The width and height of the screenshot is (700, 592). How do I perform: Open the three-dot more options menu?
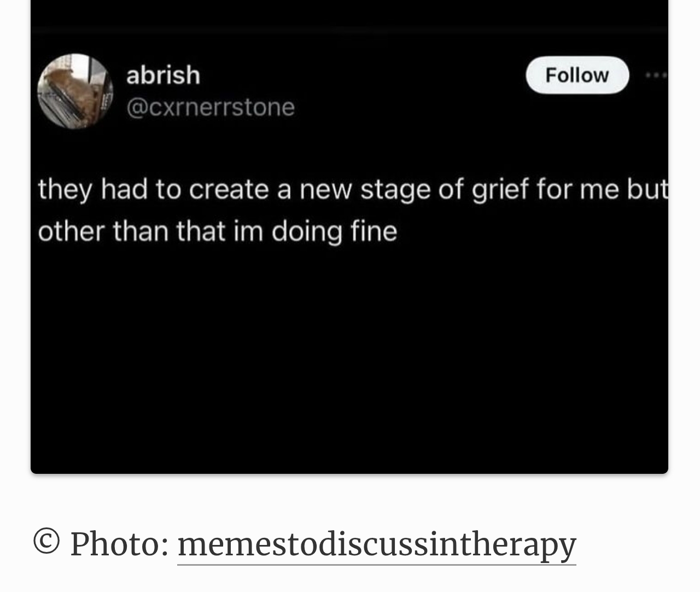pyautogui.click(x=656, y=75)
